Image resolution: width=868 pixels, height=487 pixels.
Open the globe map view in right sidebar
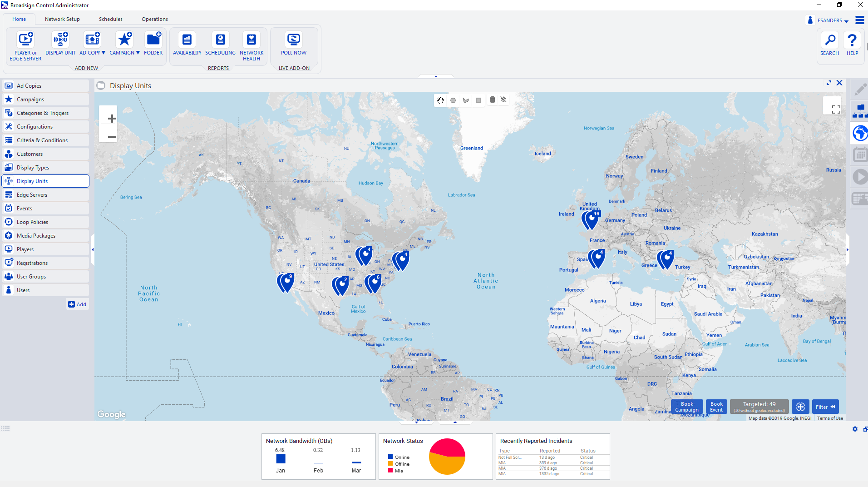click(859, 134)
